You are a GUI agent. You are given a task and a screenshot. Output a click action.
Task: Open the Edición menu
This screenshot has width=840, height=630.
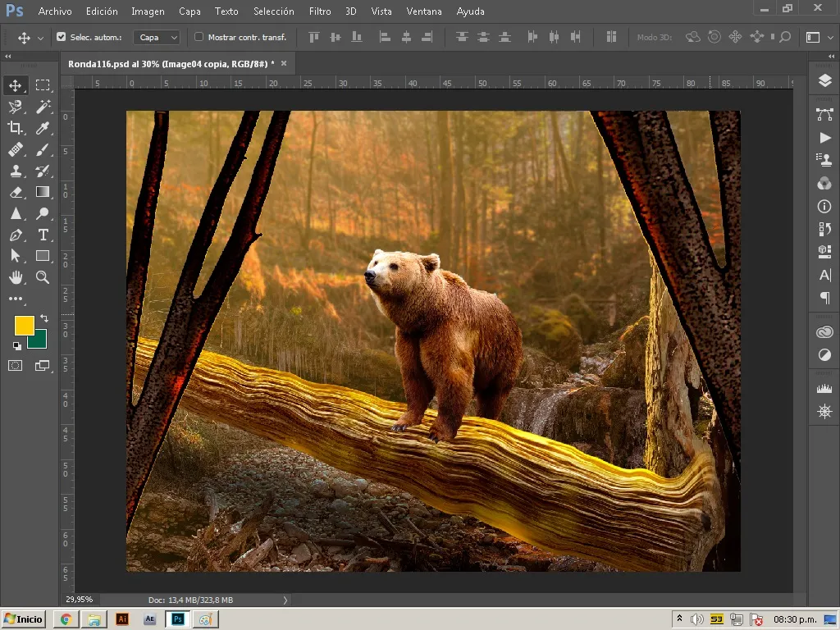tap(101, 11)
